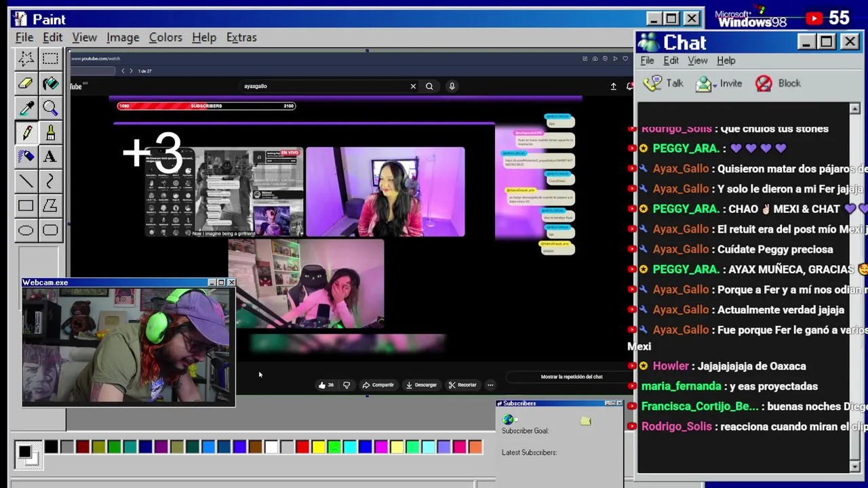Pick the Fill With Color bucket tool
The width and height of the screenshot is (868, 488).
pos(50,83)
